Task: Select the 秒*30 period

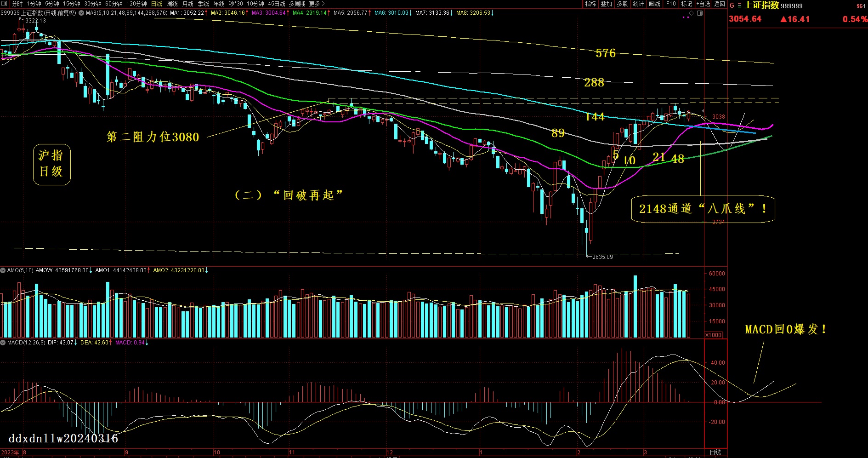Action: pos(236,4)
